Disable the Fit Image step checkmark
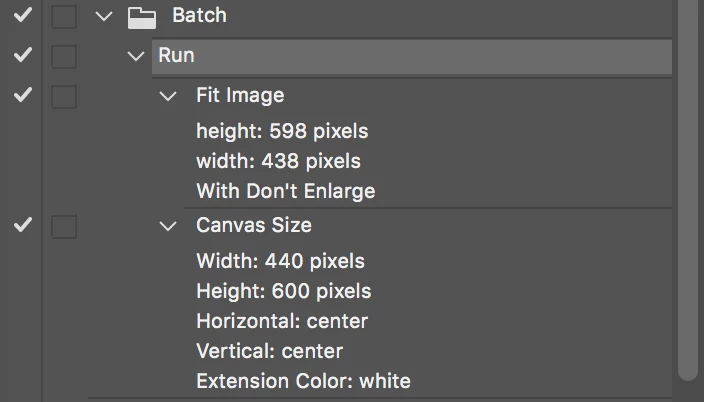 point(22,95)
